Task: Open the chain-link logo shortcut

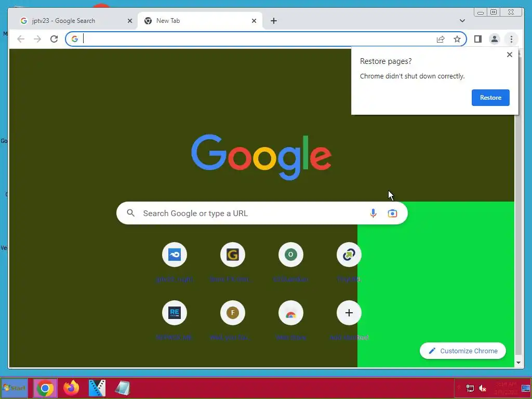Action: [x=349, y=255]
